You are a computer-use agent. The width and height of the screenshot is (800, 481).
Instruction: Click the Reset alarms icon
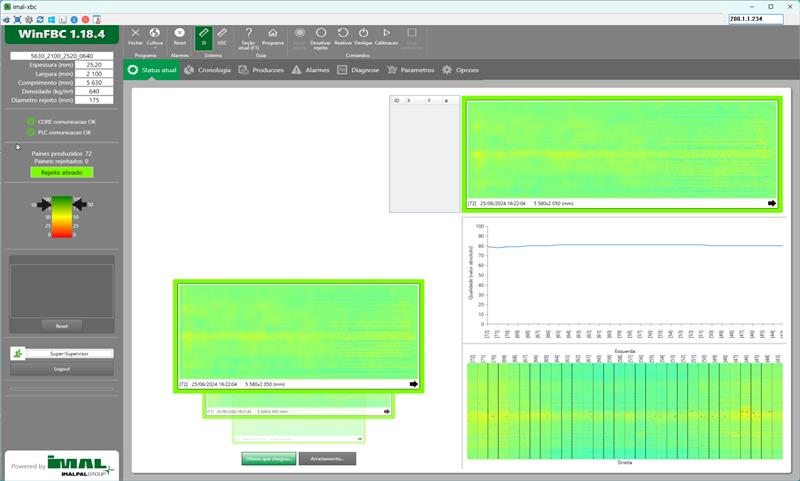[x=180, y=35]
